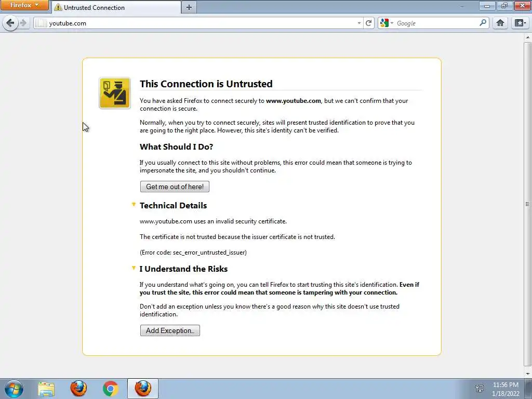Go to the home page
The width and height of the screenshot is (532, 399).
[x=500, y=23]
